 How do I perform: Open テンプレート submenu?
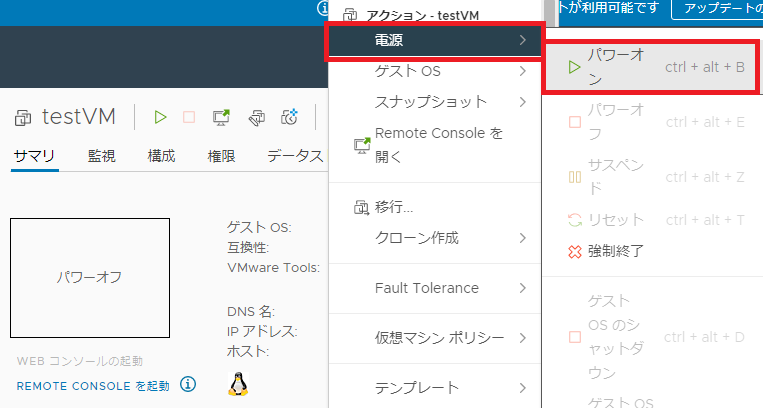[435, 388]
